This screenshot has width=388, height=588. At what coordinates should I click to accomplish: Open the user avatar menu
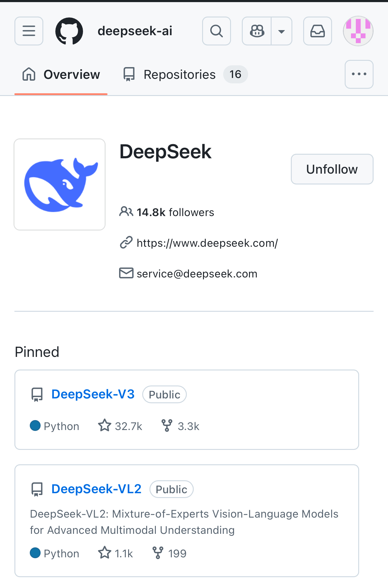pyautogui.click(x=358, y=31)
